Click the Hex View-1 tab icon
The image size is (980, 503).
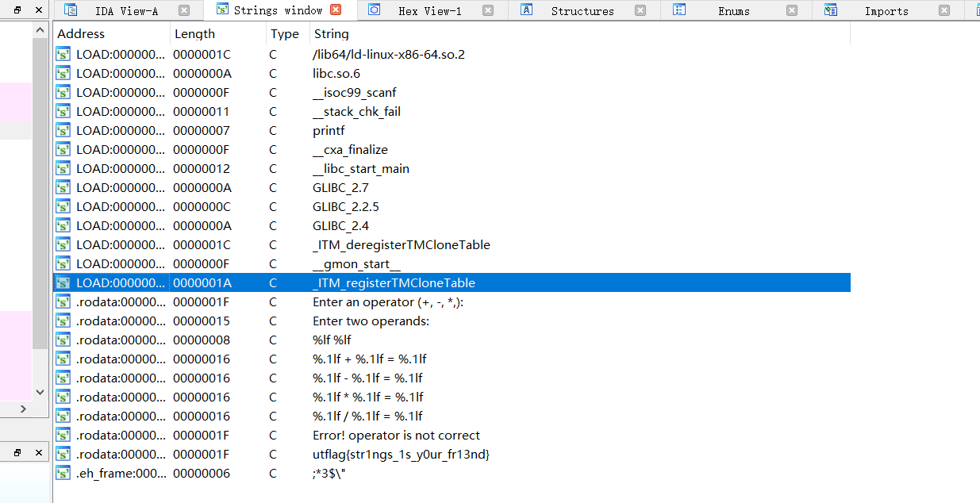375,10
